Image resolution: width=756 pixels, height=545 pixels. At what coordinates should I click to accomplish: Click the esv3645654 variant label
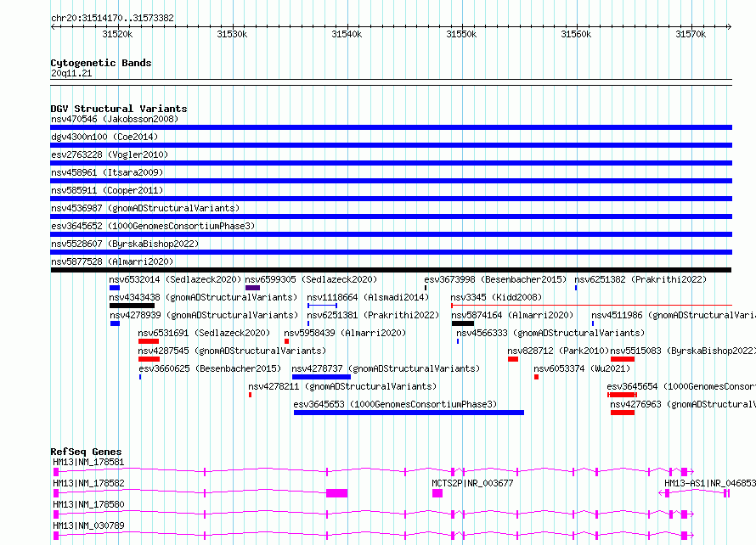tap(680, 386)
